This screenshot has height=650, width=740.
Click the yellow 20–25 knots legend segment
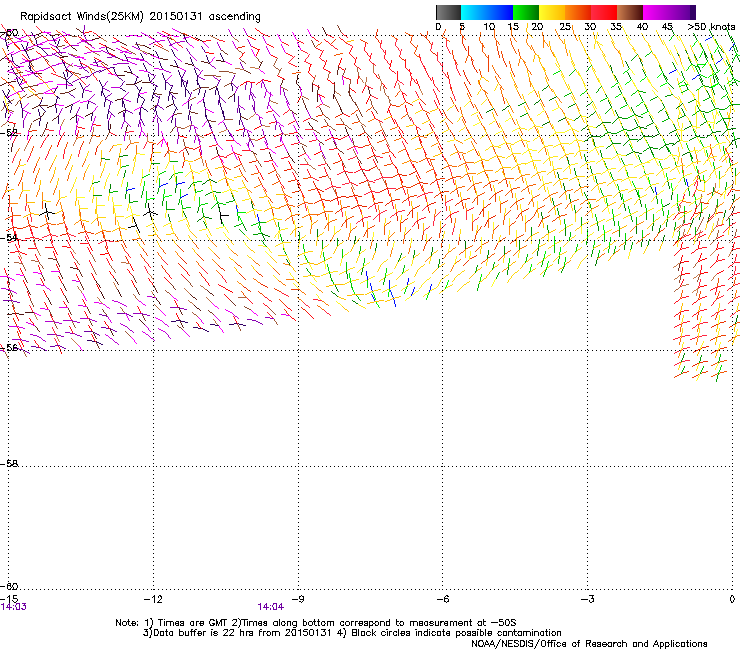click(x=552, y=12)
